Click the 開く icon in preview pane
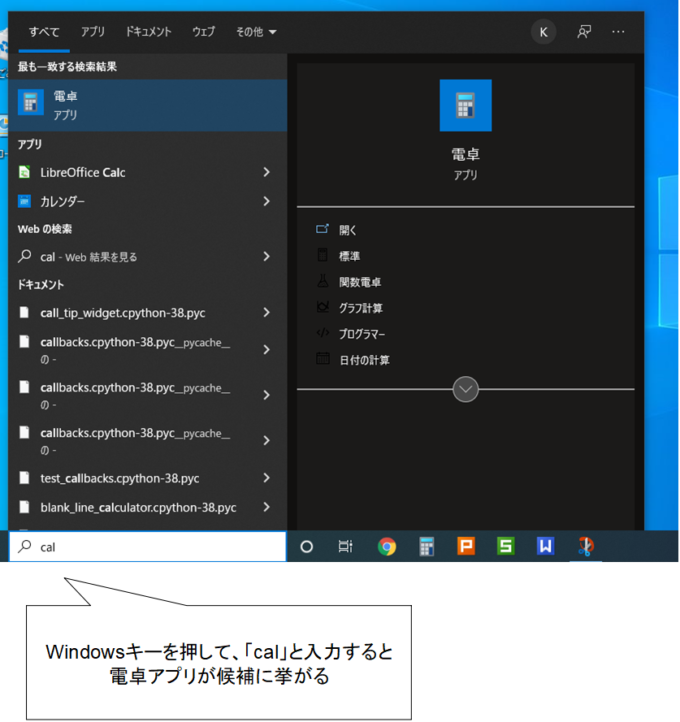The image size is (680, 722). pyautogui.click(x=323, y=229)
